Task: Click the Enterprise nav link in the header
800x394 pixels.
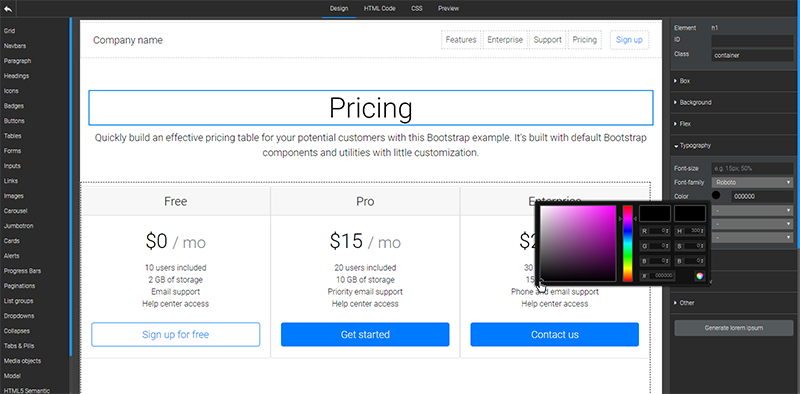Action: coord(505,40)
